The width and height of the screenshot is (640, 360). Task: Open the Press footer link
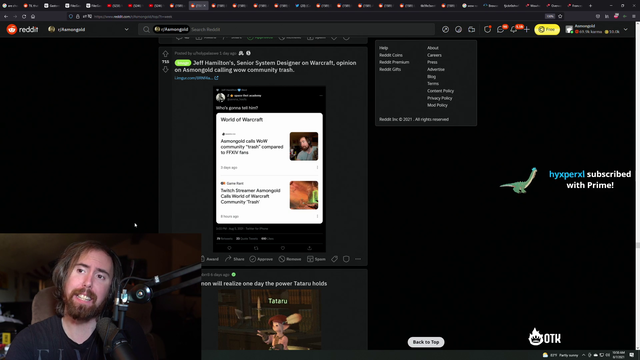[432, 62]
